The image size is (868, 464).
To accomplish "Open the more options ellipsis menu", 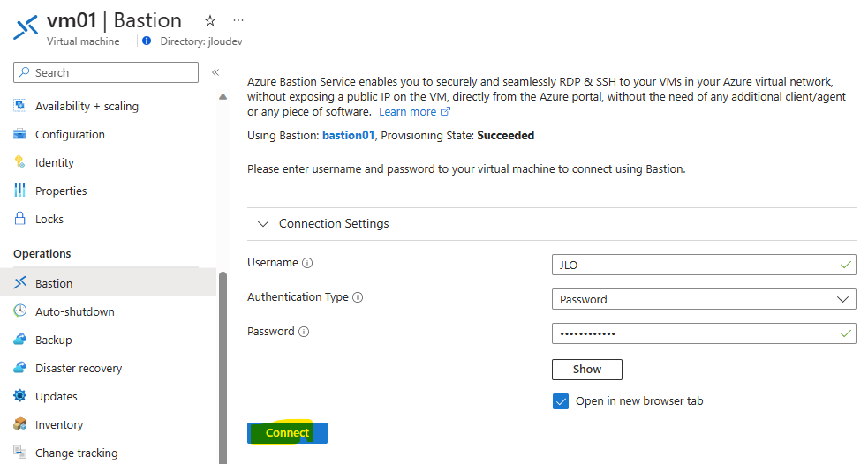I will (x=238, y=20).
